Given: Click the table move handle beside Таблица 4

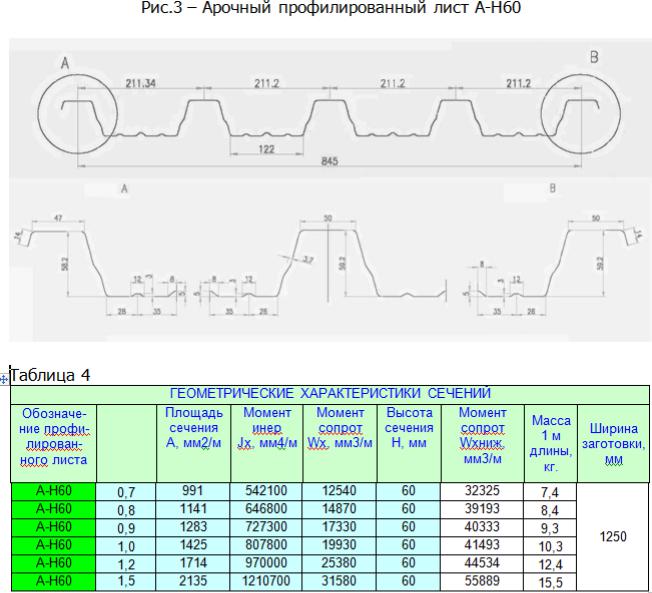Looking at the screenshot, I should [4, 379].
